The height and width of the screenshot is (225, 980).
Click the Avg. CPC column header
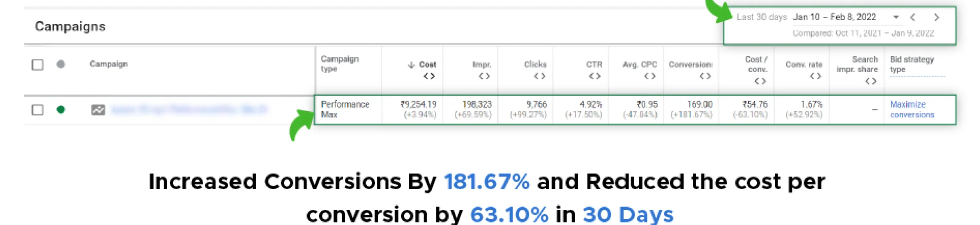pyautogui.click(x=640, y=64)
